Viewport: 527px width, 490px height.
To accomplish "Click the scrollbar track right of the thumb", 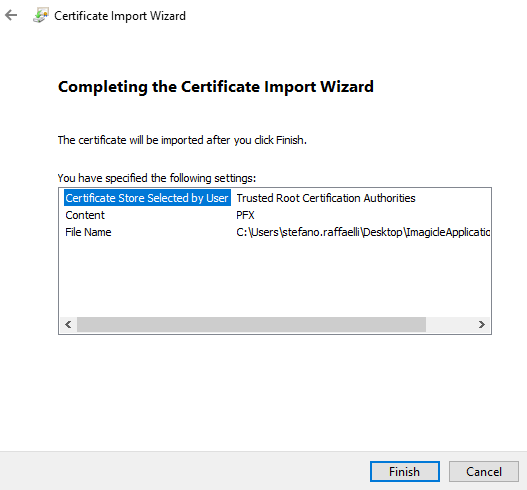I will [450, 324].
